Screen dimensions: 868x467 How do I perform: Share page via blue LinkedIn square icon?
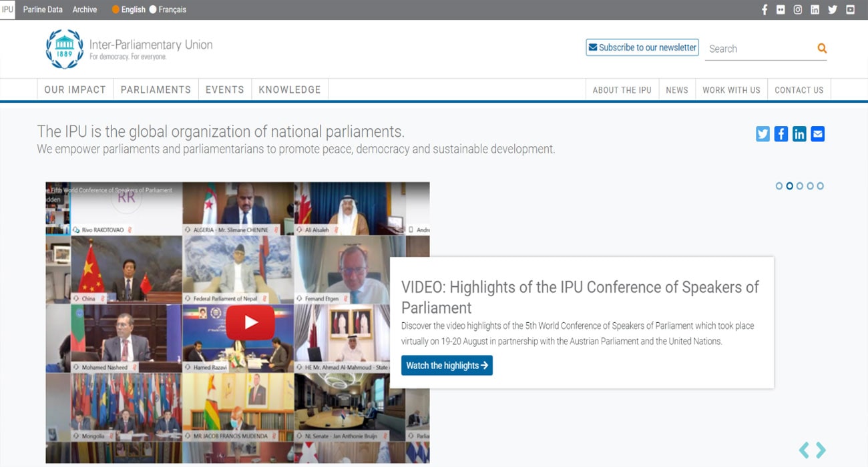coord(799,134)
